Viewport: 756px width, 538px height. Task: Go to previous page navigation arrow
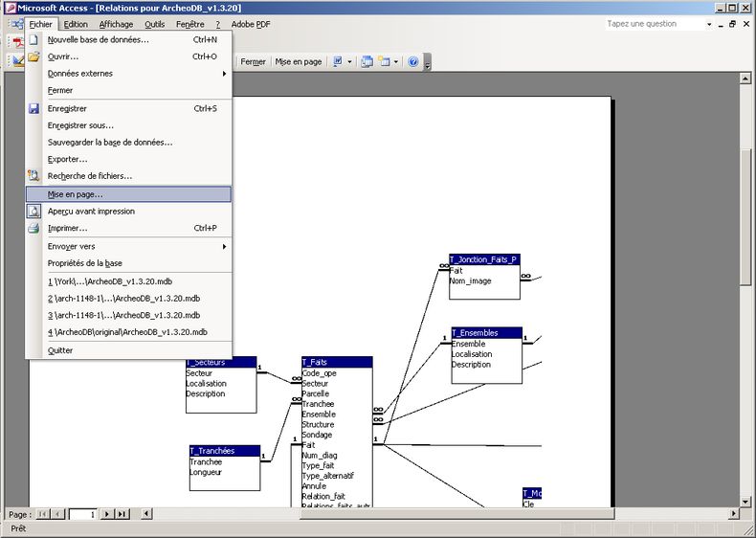[x=57, y=514]
